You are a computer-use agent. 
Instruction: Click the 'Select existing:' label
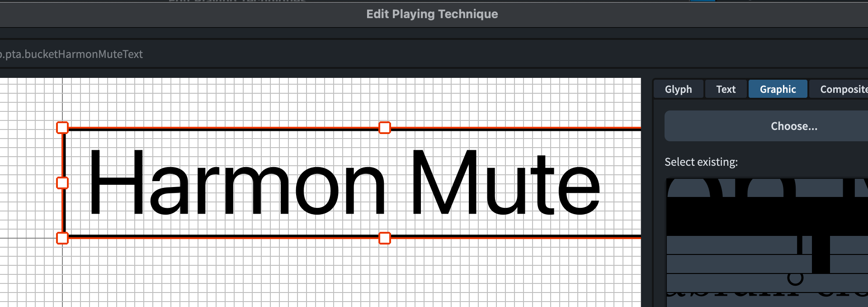coord(701,162)
